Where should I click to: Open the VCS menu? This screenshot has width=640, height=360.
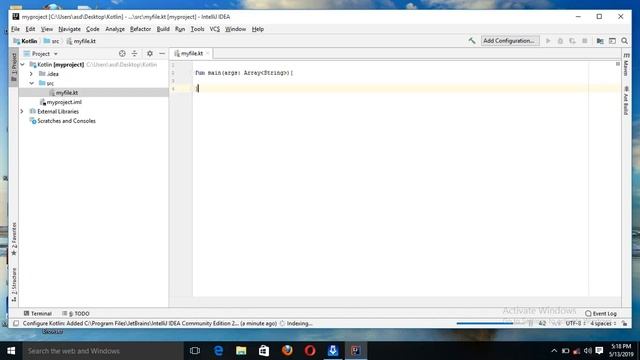(x=215, y=29)
